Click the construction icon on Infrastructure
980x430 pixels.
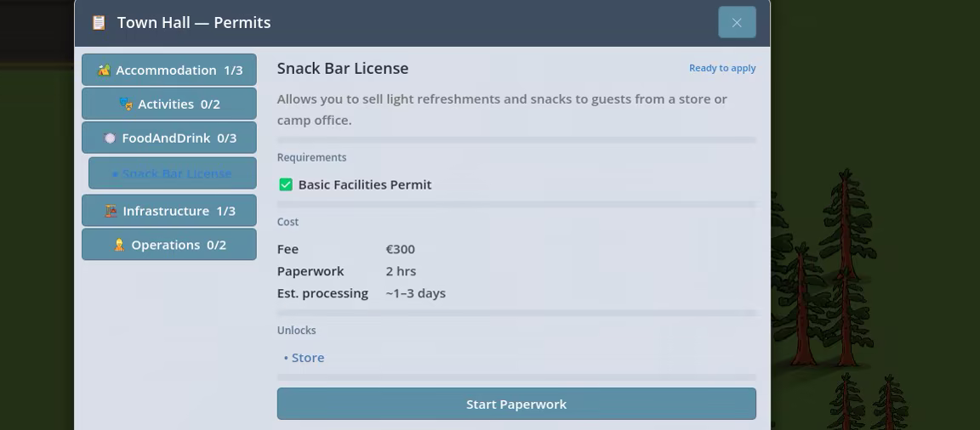coord(111,211)
